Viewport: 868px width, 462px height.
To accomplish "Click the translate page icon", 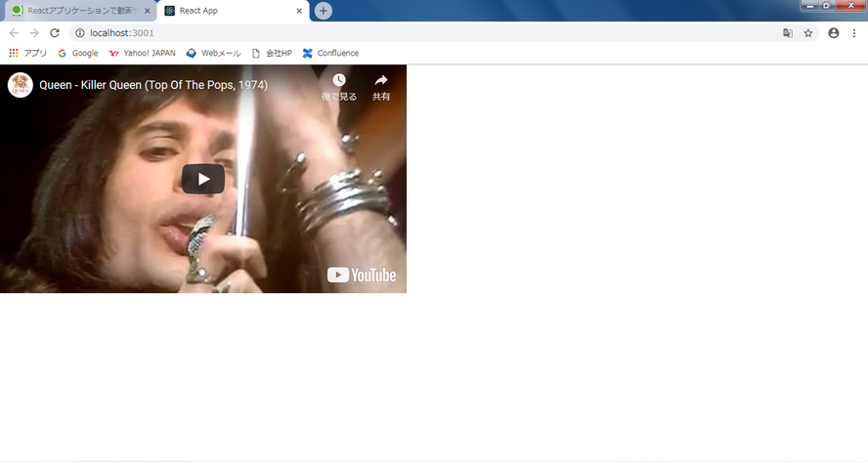I will tap(787, 33).
